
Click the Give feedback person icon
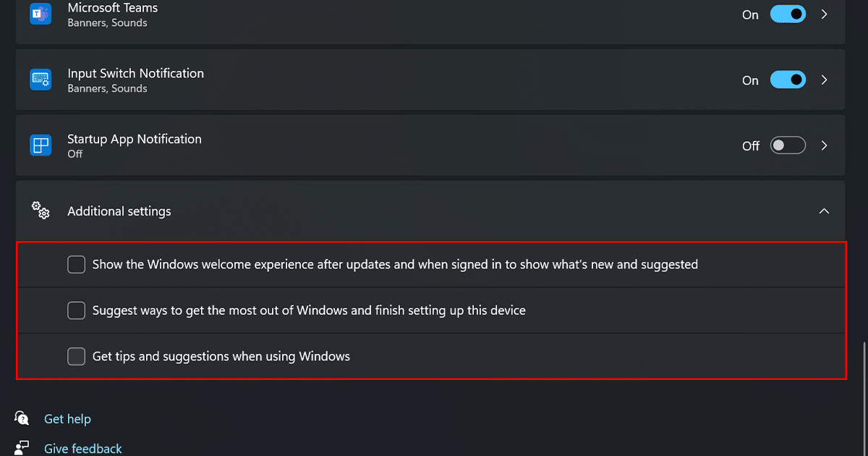point(22,447)
